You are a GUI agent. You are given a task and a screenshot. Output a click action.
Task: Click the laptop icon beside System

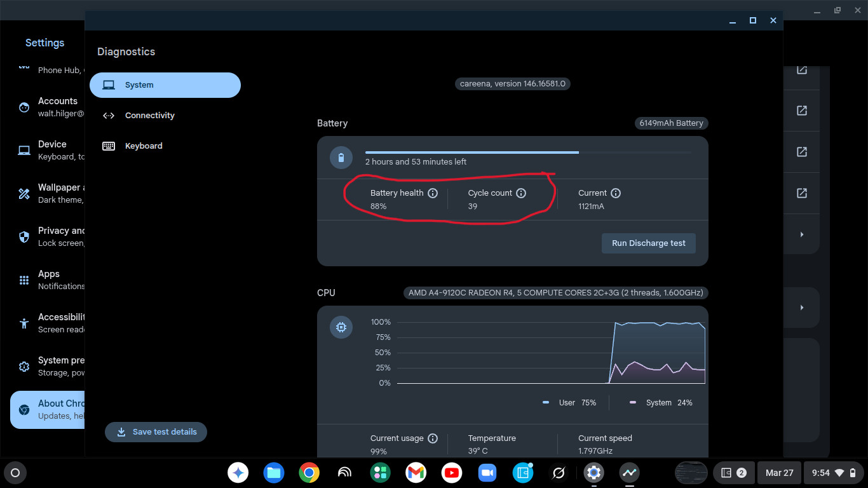tap(109, 85)
